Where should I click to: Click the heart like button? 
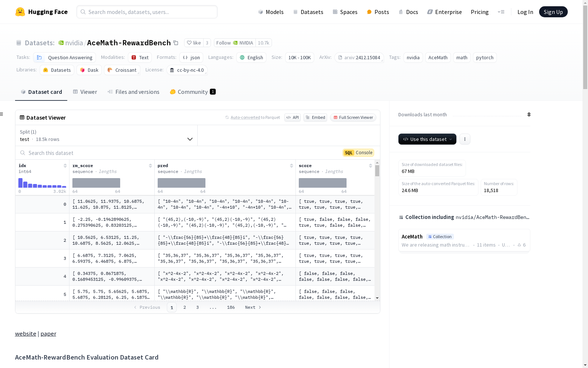[194, 43]
